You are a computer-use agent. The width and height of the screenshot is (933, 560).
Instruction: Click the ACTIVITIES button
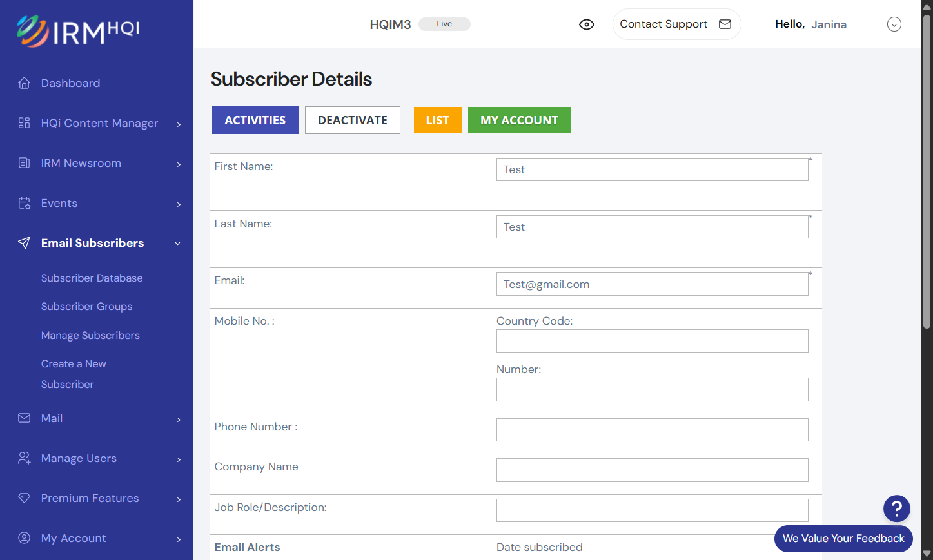click(255, 120)
